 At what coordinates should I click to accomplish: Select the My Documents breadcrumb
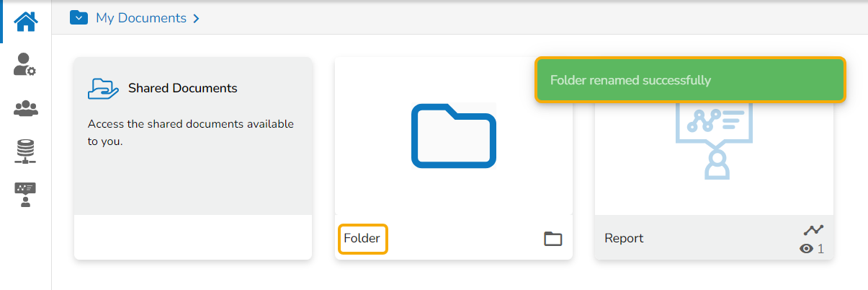(141, 18)
